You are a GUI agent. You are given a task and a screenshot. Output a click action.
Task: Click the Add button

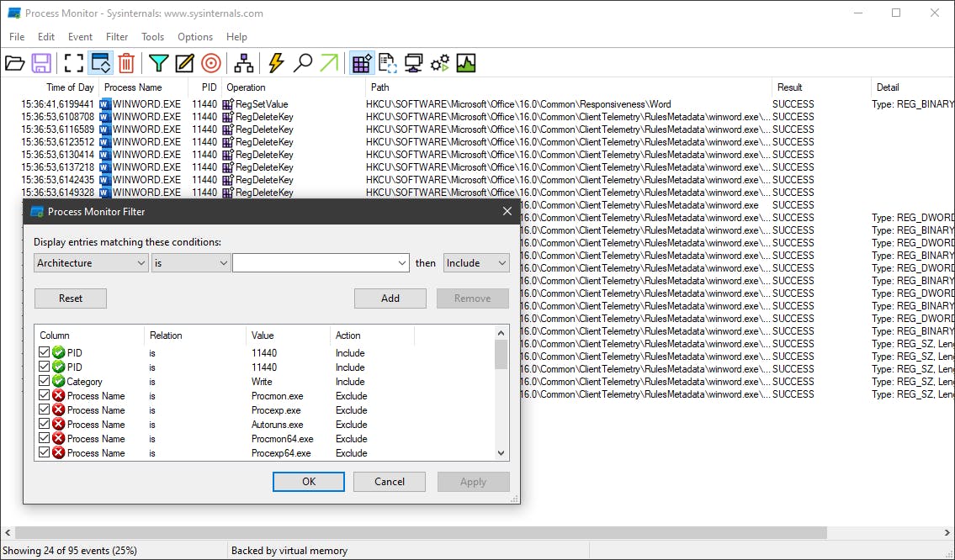tap(390, 298)
